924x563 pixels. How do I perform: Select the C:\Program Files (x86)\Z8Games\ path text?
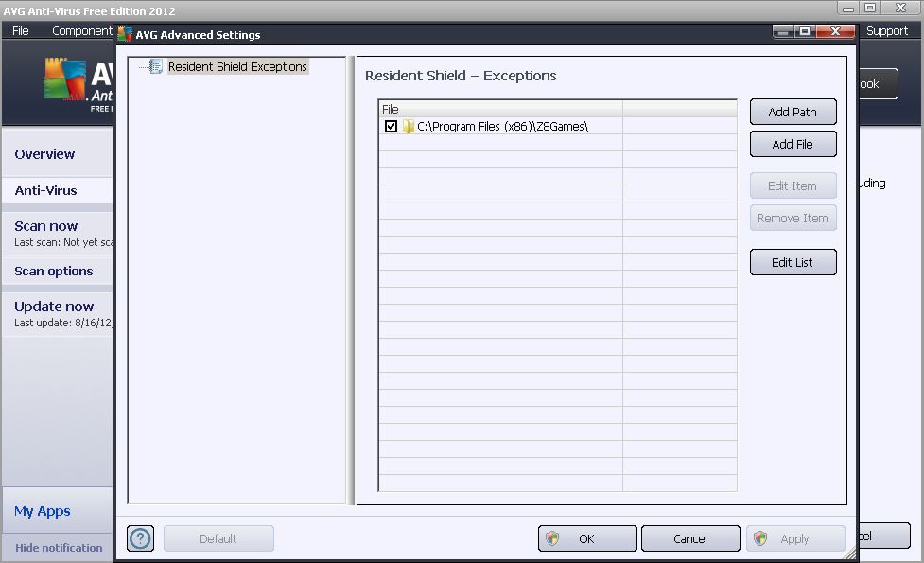[502, 126]
